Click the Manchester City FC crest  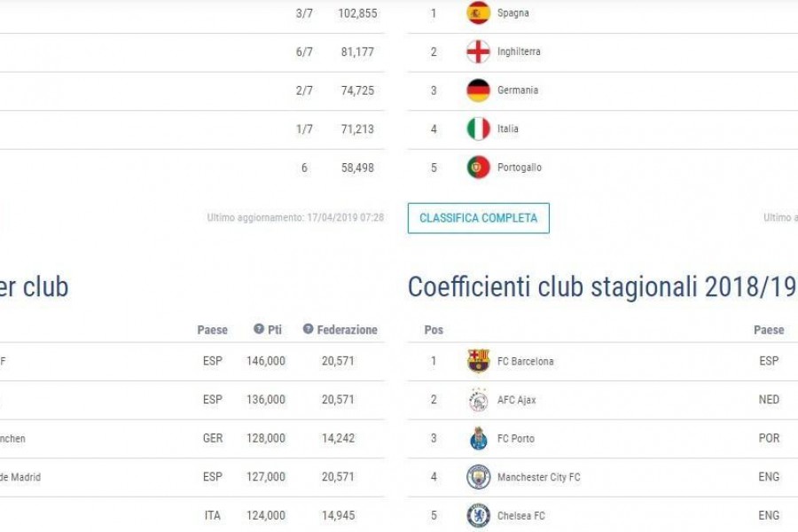[478, 477]
